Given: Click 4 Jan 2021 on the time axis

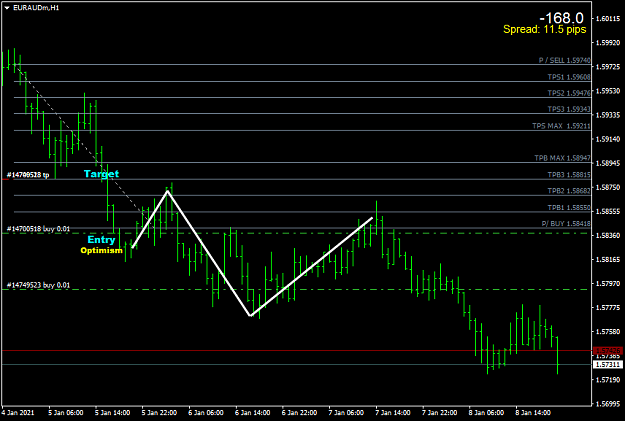Looking at the screenshot, I should (18, 413).
